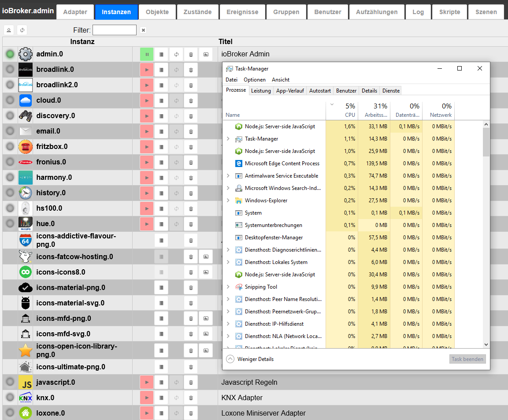
Task: Expand Microsoft Windows Search-Indexer row
Action: click(228, 188)
